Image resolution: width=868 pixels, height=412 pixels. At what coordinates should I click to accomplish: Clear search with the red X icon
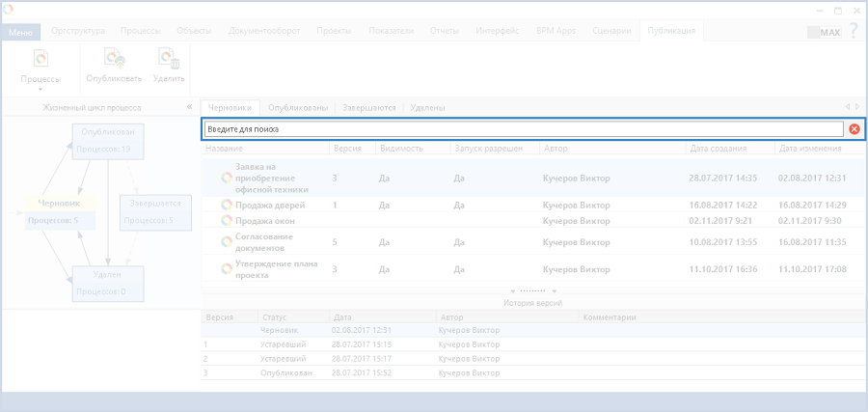click(854, 129)
